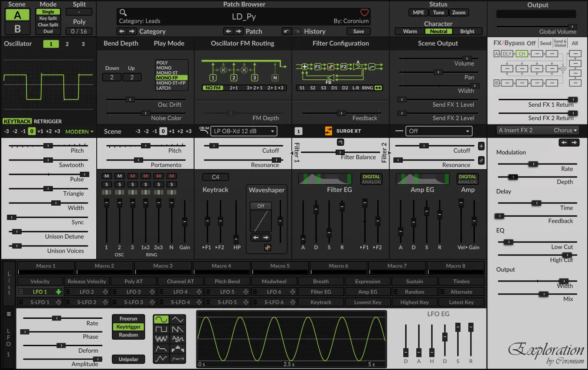Click the next patch arrow

(x=238, y=31)
